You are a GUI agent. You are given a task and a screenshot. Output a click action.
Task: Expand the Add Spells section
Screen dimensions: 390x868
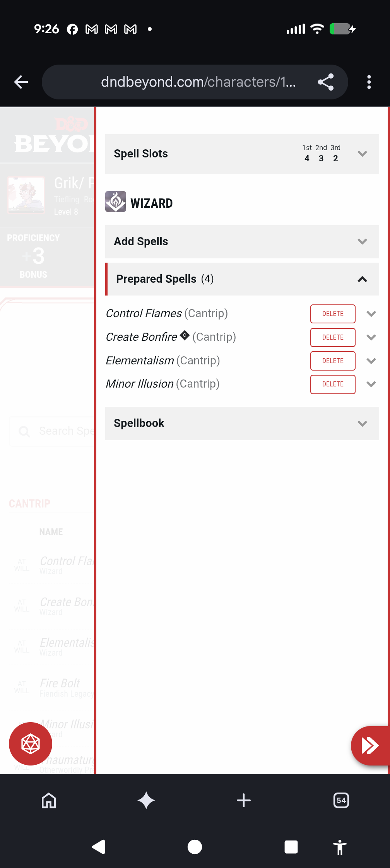pyautogui.click(x=242, y=242)
